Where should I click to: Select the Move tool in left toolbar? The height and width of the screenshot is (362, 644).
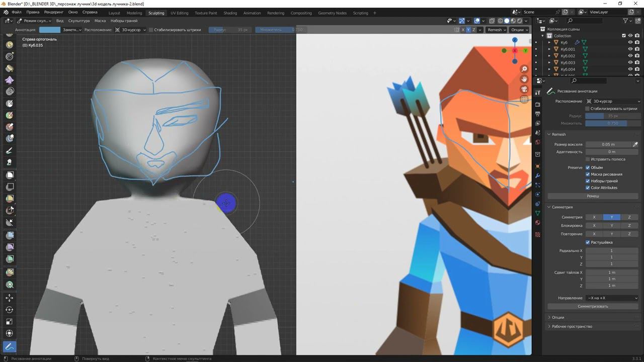(x=10, y=298)
